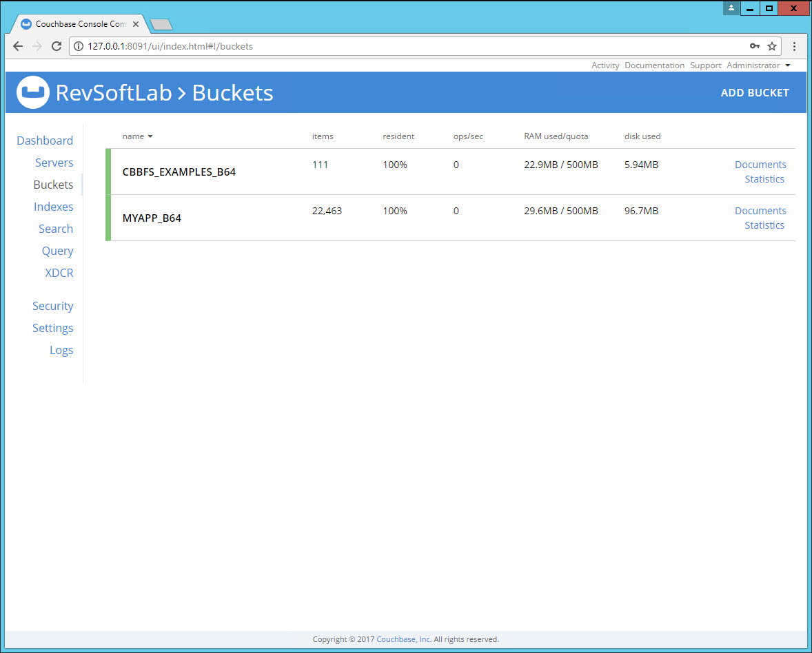Select Buckets in the sidebar
This screenshot has height=653, width=812.
[53, 185]
